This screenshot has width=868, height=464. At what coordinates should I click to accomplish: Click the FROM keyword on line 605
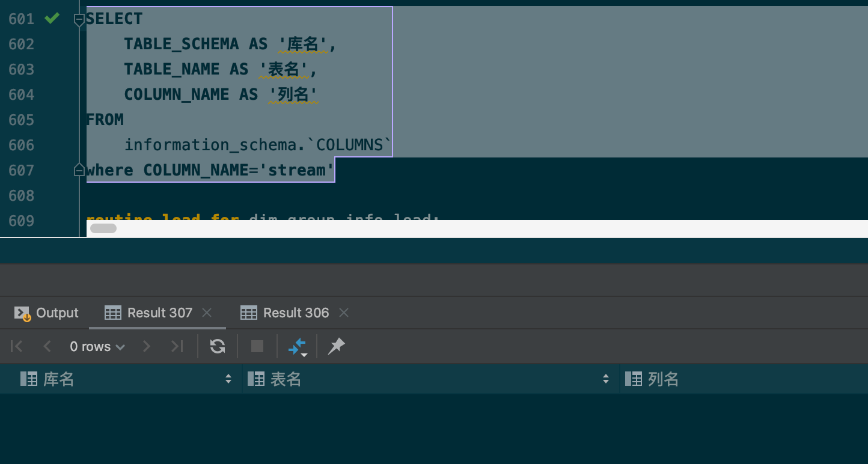tap(105, 120)
